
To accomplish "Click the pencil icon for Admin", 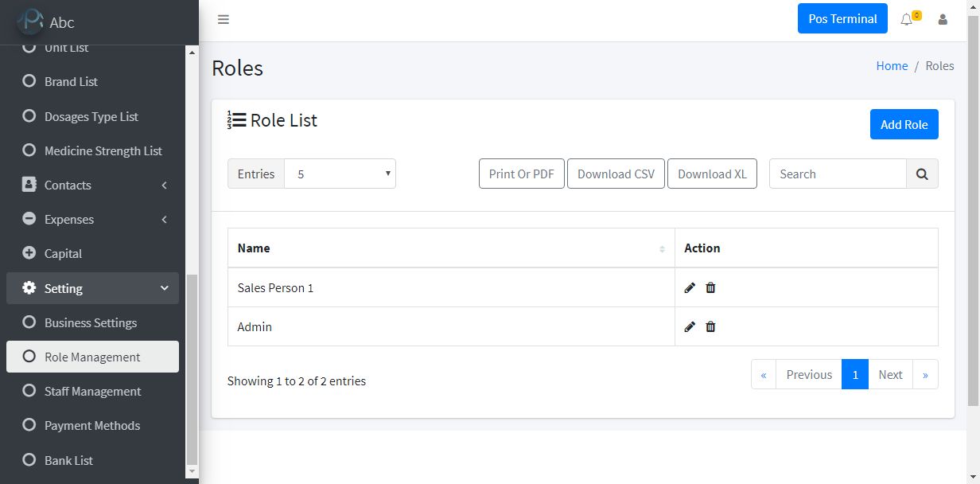I will (x=690, y=326).
